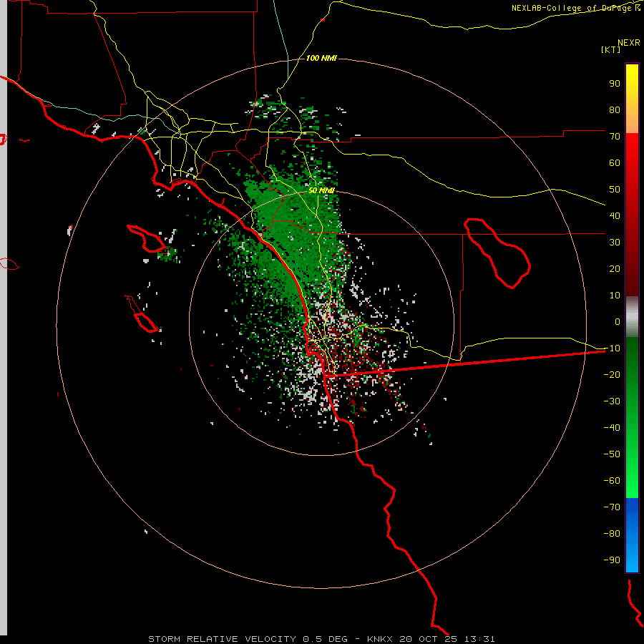
Task: Click the STORM RELATIVE VELOCITY caption text
Action: click(x=222, y=639)
